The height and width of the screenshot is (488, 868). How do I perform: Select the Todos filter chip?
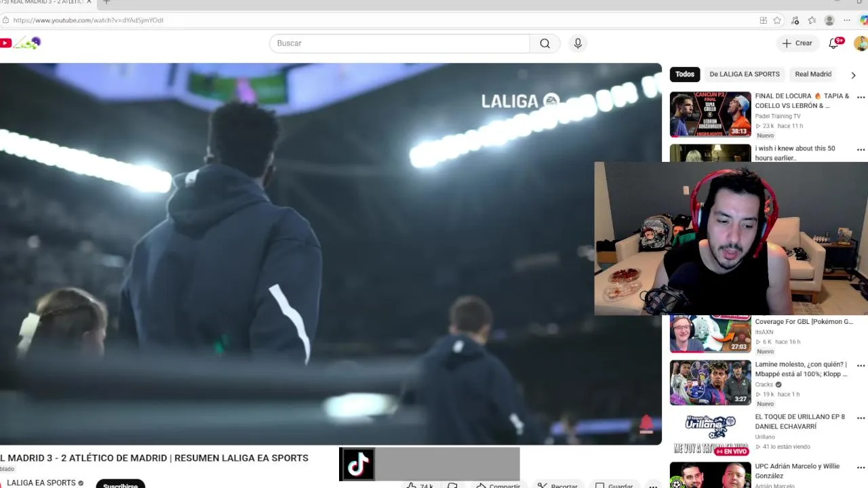pos(685,74)
